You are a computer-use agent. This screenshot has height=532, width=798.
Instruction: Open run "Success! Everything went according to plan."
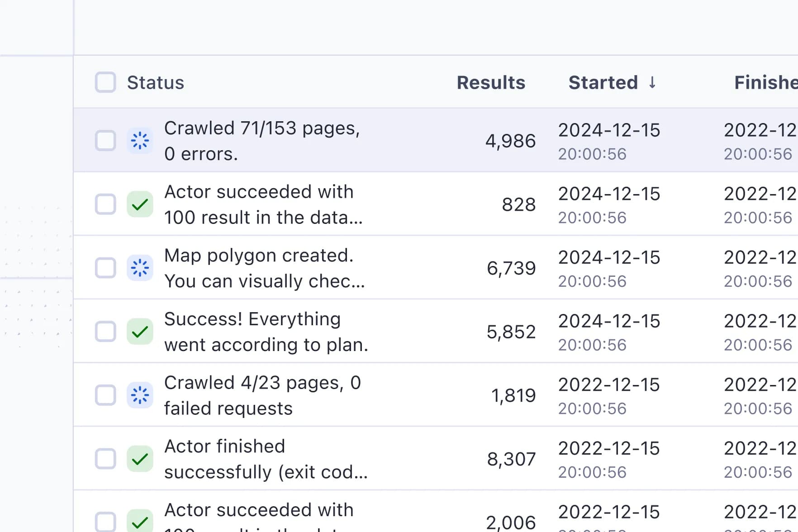(x=266, y=332)
